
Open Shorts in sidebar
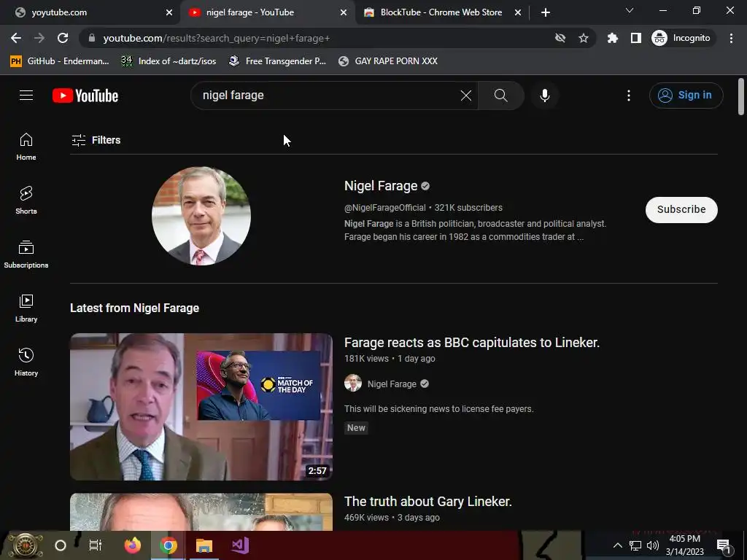click(26, 201)
